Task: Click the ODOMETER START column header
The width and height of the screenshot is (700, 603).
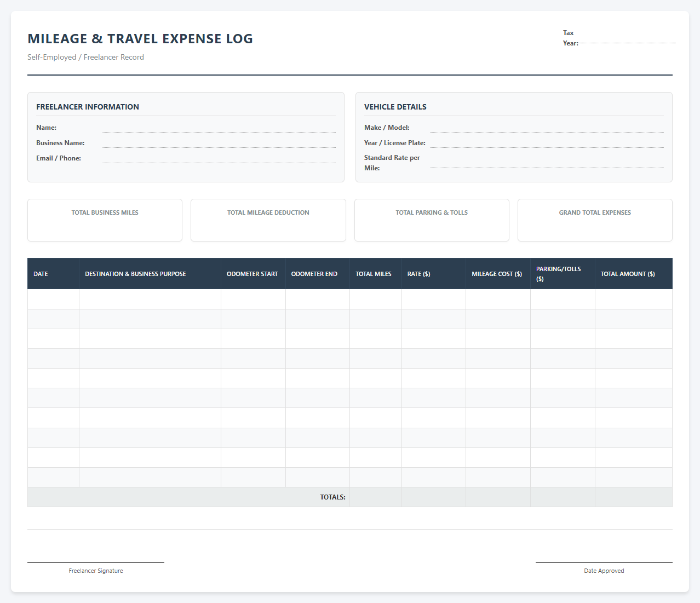Action: click(253, 274)
